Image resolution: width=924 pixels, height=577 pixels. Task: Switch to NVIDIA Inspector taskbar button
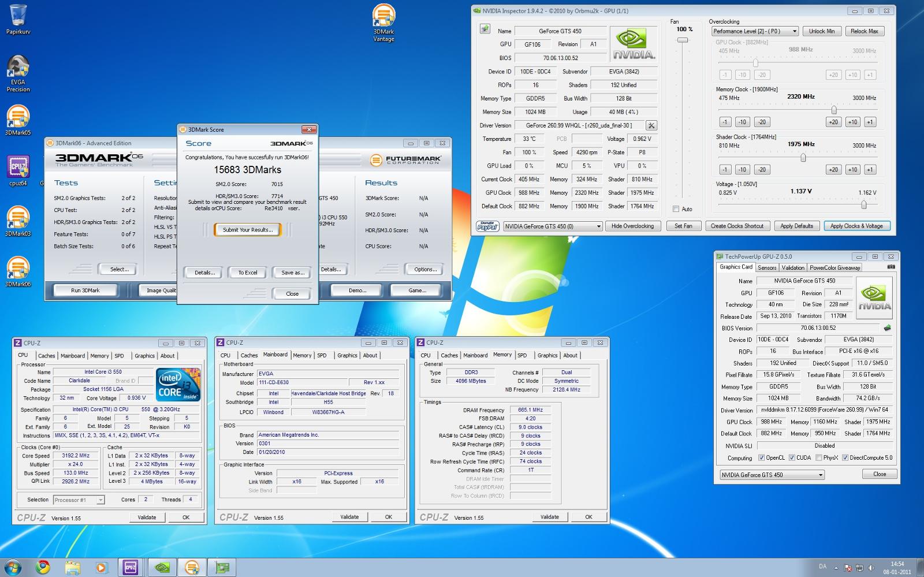click(162, 567)
